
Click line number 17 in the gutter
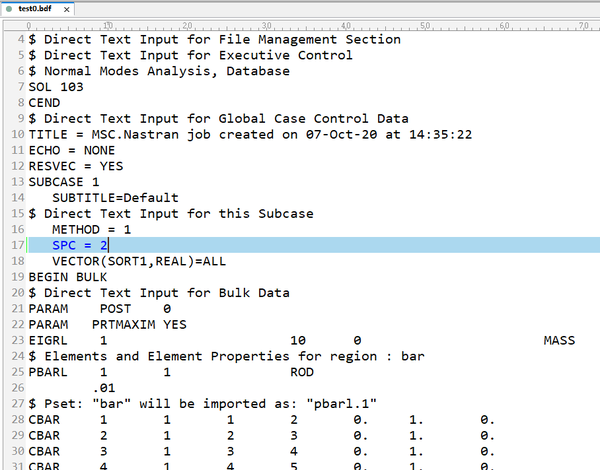point(18,245)
